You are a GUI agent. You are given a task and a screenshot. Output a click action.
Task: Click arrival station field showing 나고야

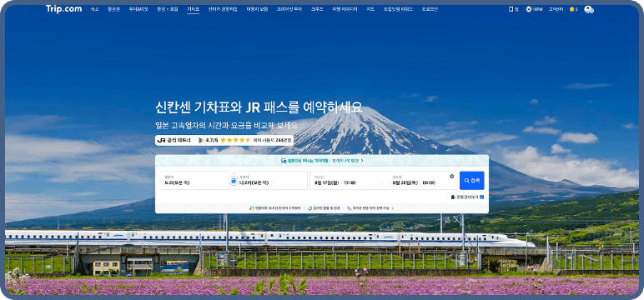pos(271,181)
